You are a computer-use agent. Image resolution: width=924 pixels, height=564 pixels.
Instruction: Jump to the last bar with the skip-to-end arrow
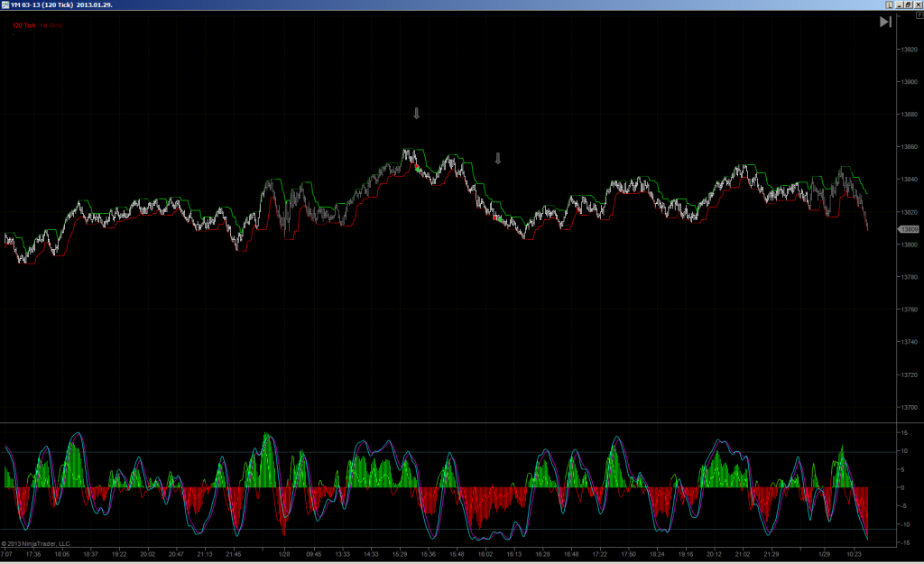coord(885,22)
